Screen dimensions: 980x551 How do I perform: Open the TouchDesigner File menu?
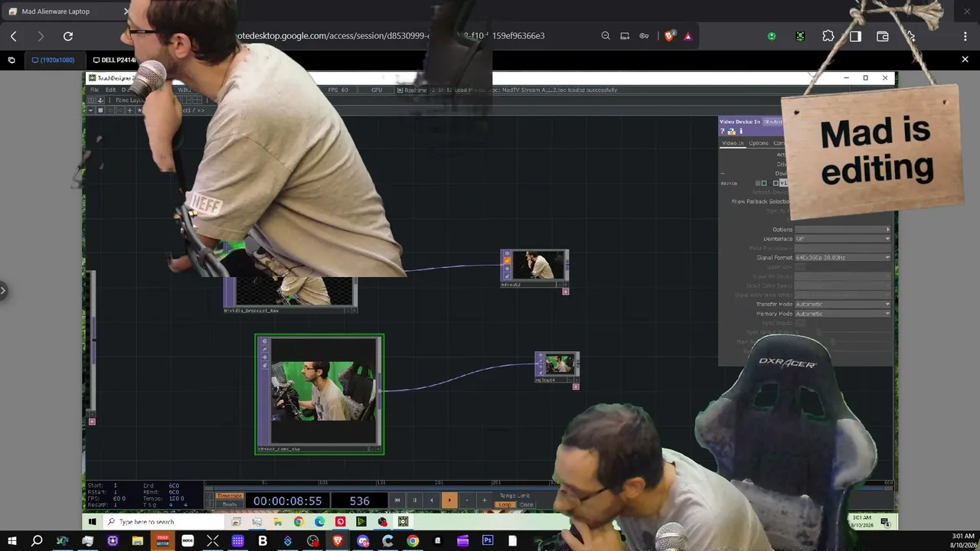tap(94, 90)
